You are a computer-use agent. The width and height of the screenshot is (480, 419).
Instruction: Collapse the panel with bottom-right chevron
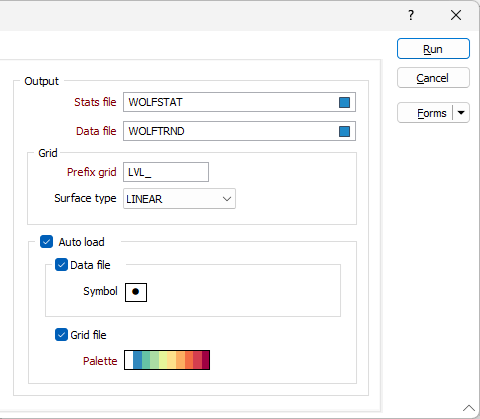[469, 408]
